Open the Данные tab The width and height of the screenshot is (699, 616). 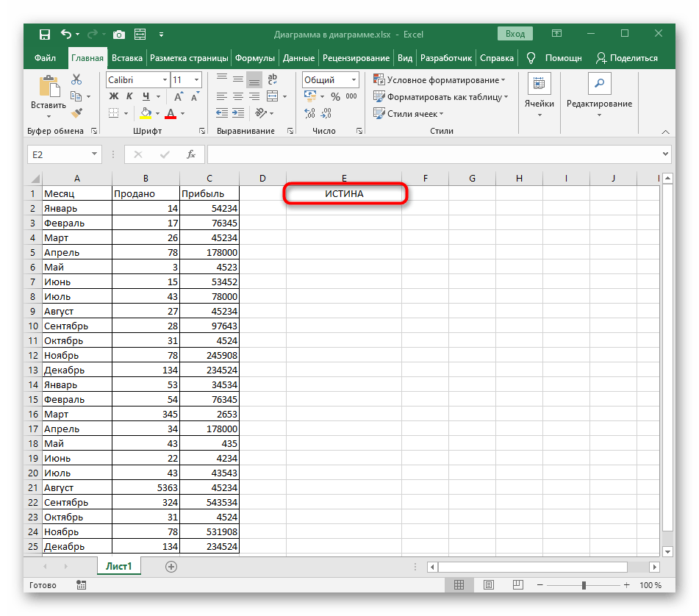click(x=298, y=58)
